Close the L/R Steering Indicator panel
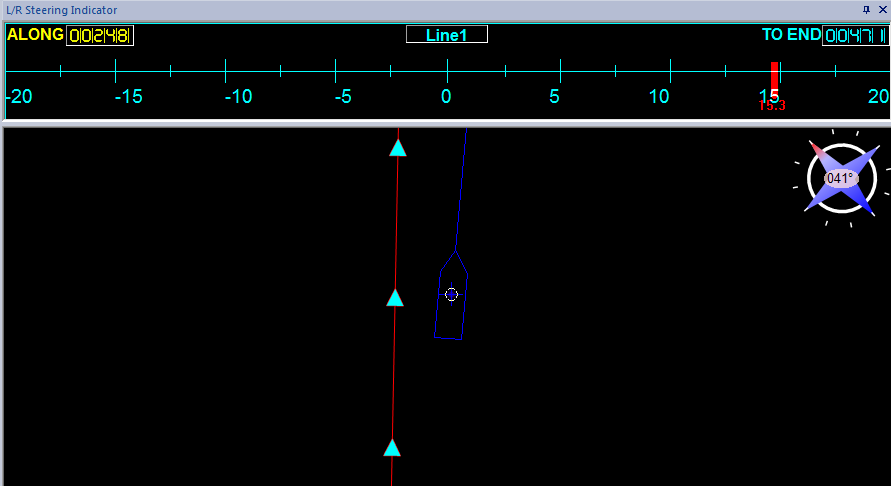The image size is (891, 486). tap(882, 10)
